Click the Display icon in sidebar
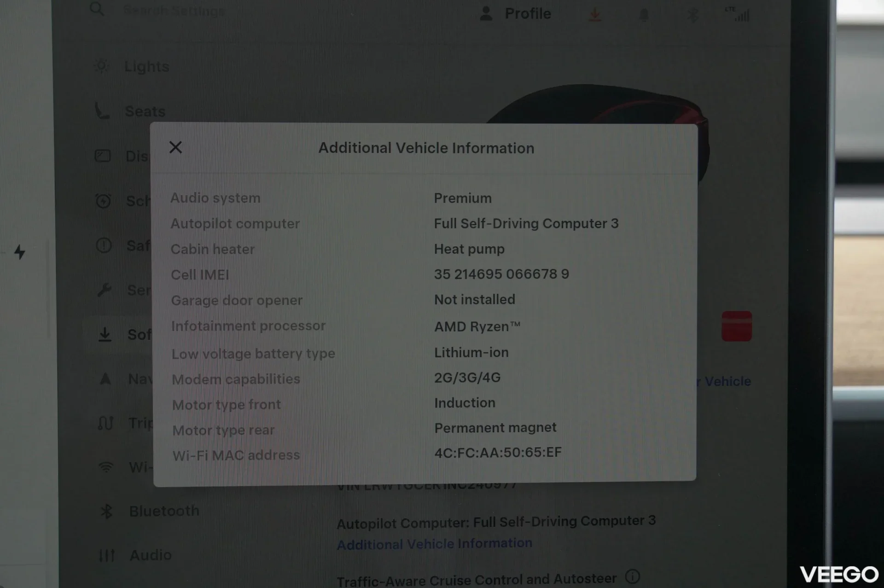This screenshot has height=588, width=884. [x=103, y=156]
